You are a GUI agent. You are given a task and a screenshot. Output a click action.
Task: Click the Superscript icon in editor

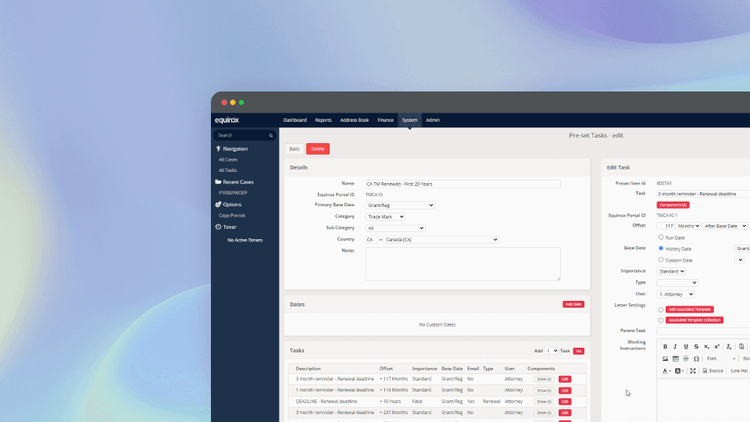tap(717, 346)
